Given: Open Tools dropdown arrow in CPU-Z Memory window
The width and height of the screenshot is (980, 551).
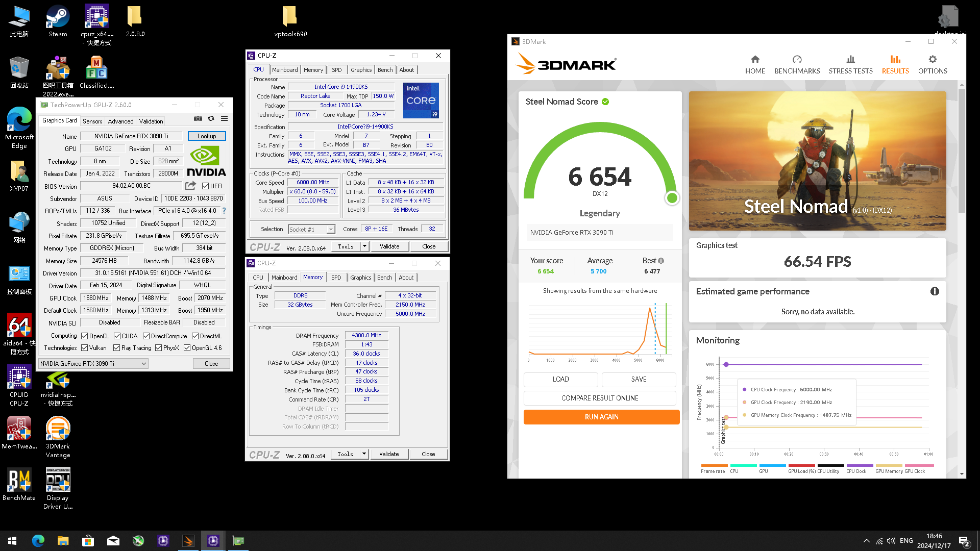Looking at the screenshot, I should tap(364, 454).
